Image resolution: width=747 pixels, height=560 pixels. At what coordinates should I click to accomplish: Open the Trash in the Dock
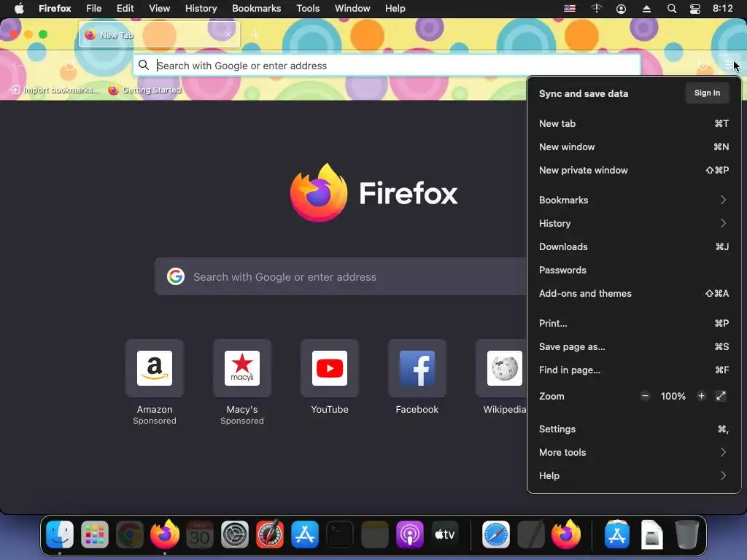(x=686, y=534)
